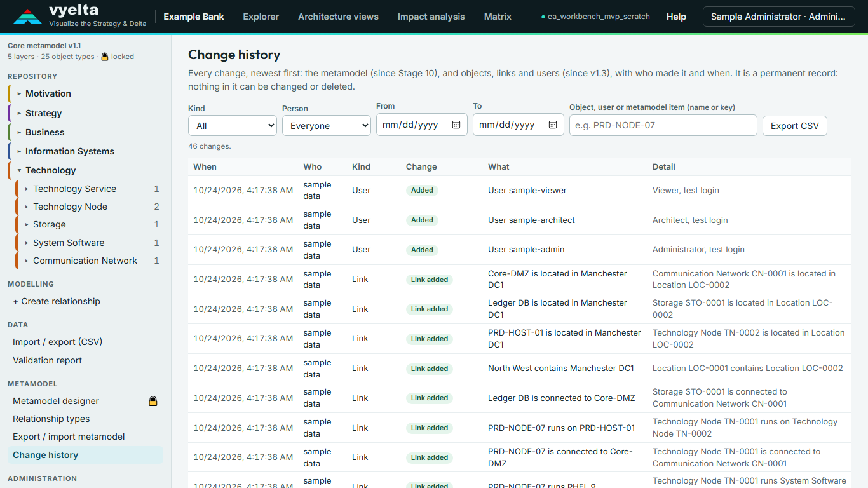The width and height of the screenshot is (868, 488).
Task: Go to Relationship types
Action: point(51,419)
